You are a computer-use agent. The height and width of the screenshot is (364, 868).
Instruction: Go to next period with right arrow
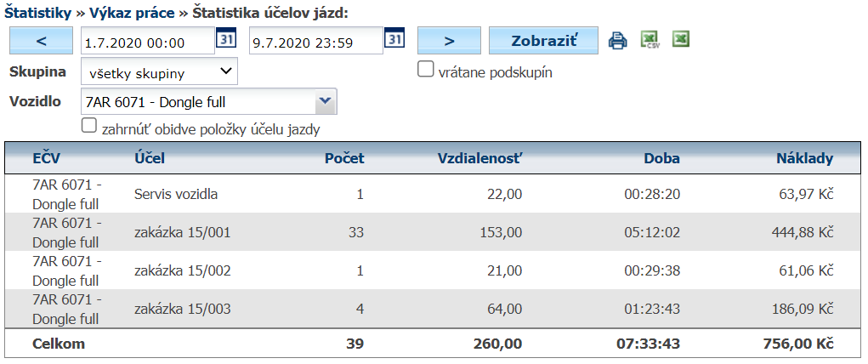pyautogui.click(x=449, y=40)
